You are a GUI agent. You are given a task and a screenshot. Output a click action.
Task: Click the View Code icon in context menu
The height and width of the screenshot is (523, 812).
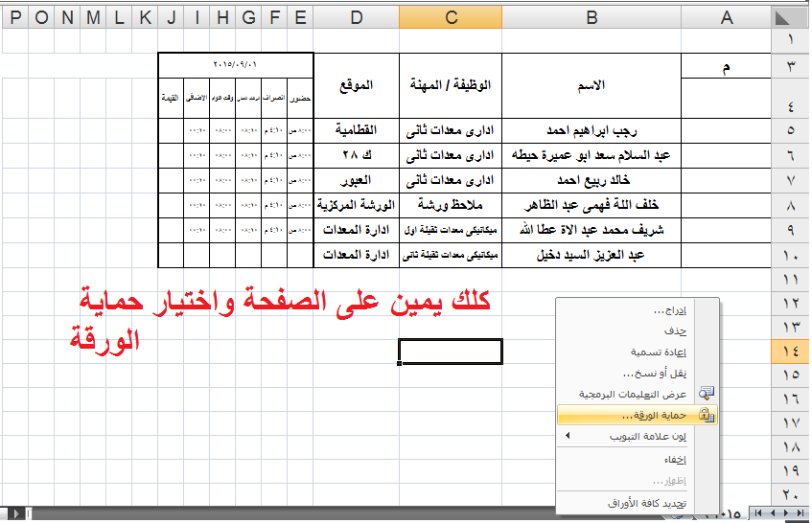[707, 394]
